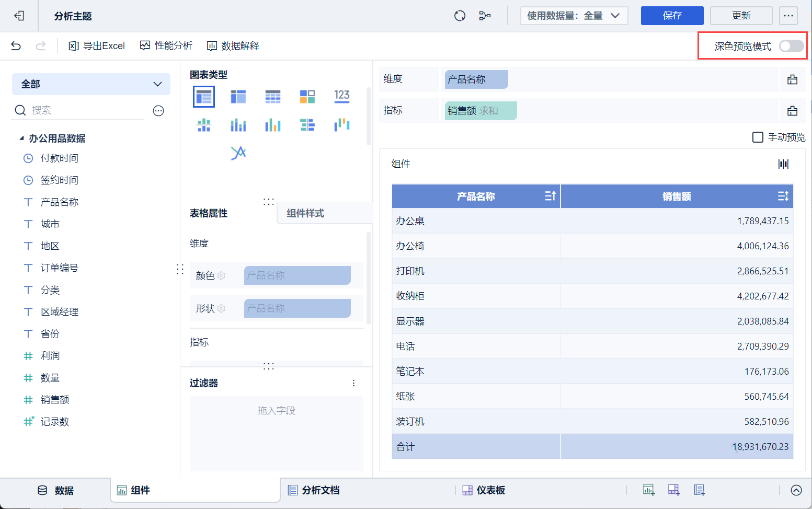
Task: Open the 仪表板 tab
Action: click(x=484, y=490)
